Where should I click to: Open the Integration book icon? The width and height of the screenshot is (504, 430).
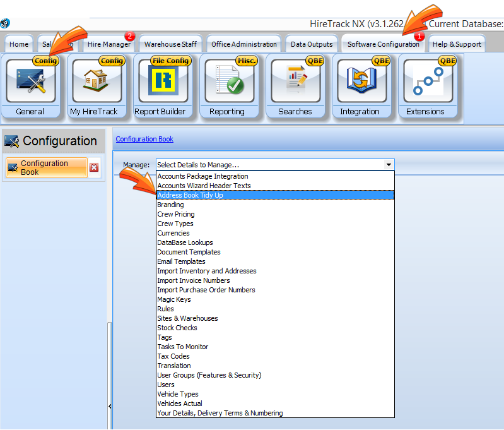coord(361,81)
